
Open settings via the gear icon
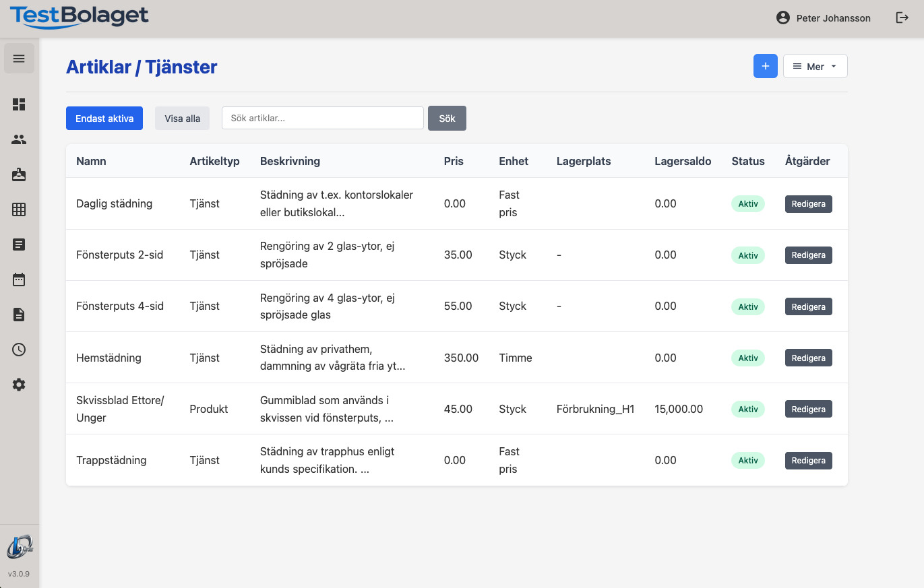(x=19, y=385)
